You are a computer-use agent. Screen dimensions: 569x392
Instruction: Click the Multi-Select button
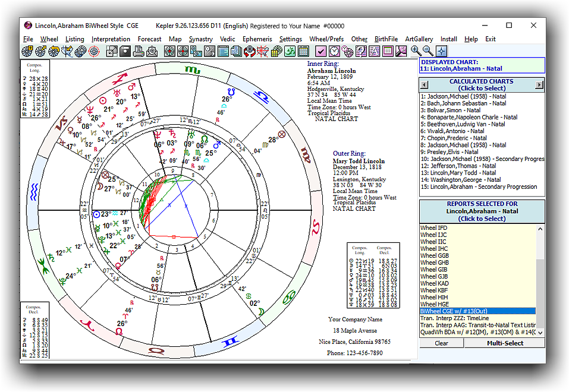click(504, 343)
